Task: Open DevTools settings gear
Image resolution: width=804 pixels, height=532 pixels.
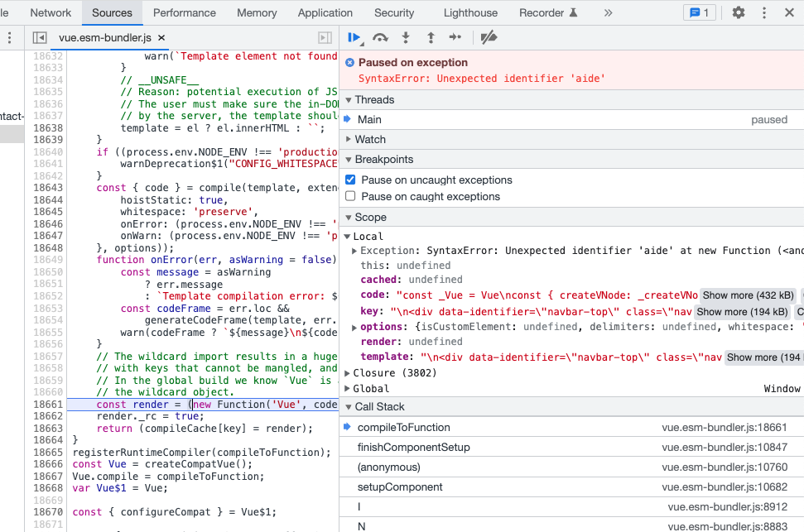Action: [x=739, y=12]
